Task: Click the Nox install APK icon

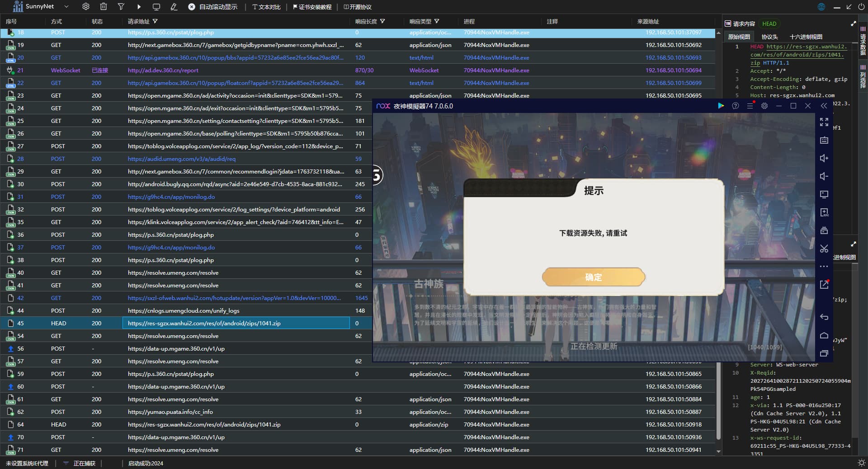Action: point(824,212)
